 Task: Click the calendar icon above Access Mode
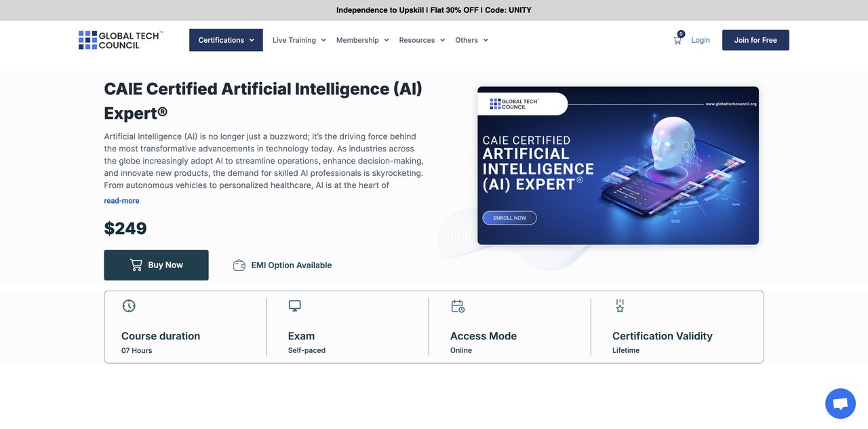[x=458, y=306]
